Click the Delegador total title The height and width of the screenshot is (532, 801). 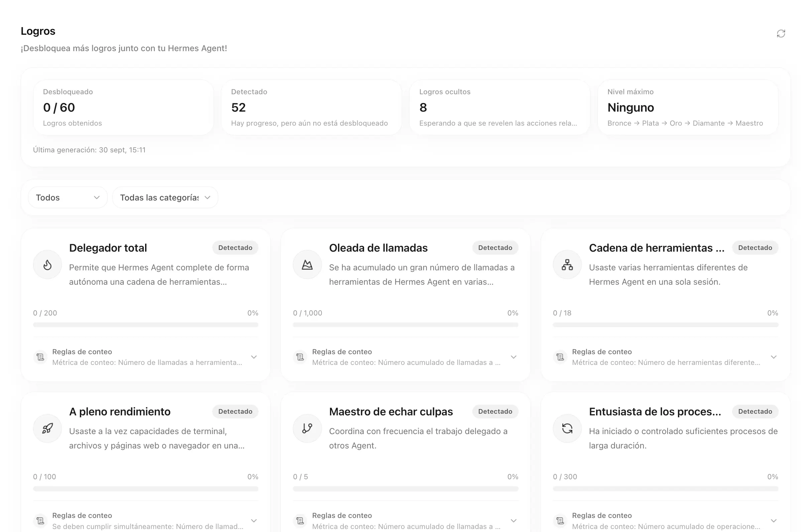pyautogui.click(x=108, y=248)
